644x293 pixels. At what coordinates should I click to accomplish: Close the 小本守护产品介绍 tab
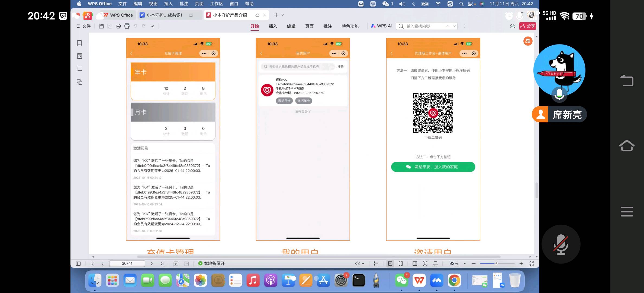coord(265,15)
